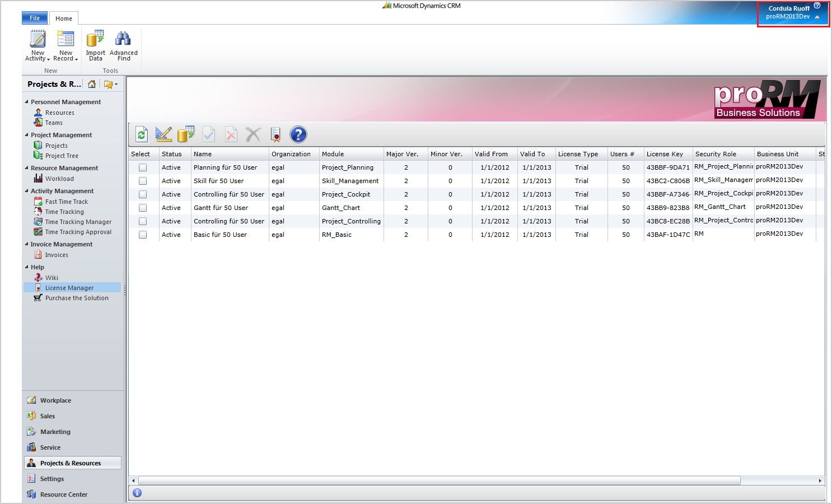Click the document red X deactivate icon
Image resolution: width=832 pixels, height=504 pixels.
pyautogui.click(x=231, y=134)
